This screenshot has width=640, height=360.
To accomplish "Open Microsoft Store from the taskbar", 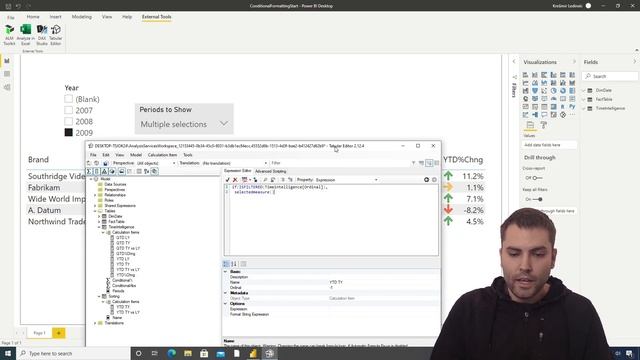I will coord(204,353).
